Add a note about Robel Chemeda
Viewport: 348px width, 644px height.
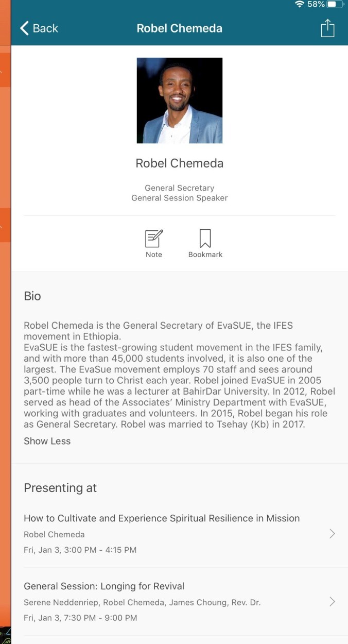tap(153, 242)
